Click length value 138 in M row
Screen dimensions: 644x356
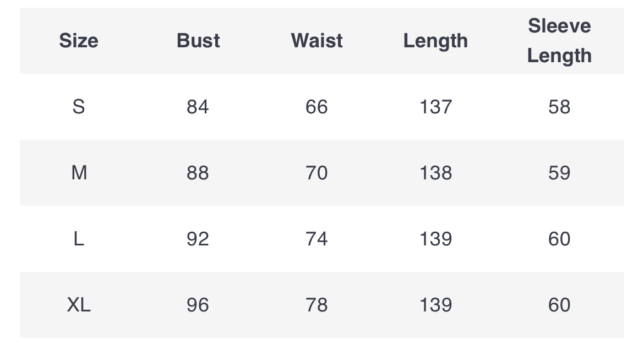(436, 172)
